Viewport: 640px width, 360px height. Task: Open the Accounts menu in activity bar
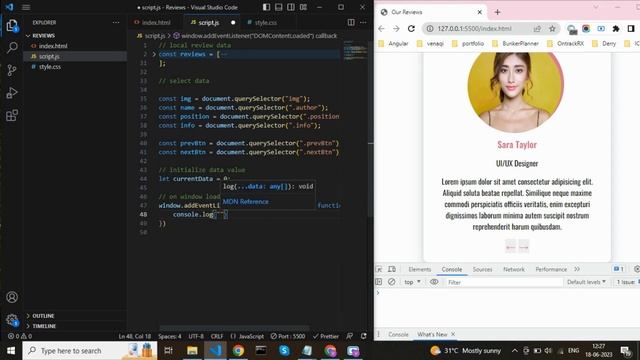point(12,297)
